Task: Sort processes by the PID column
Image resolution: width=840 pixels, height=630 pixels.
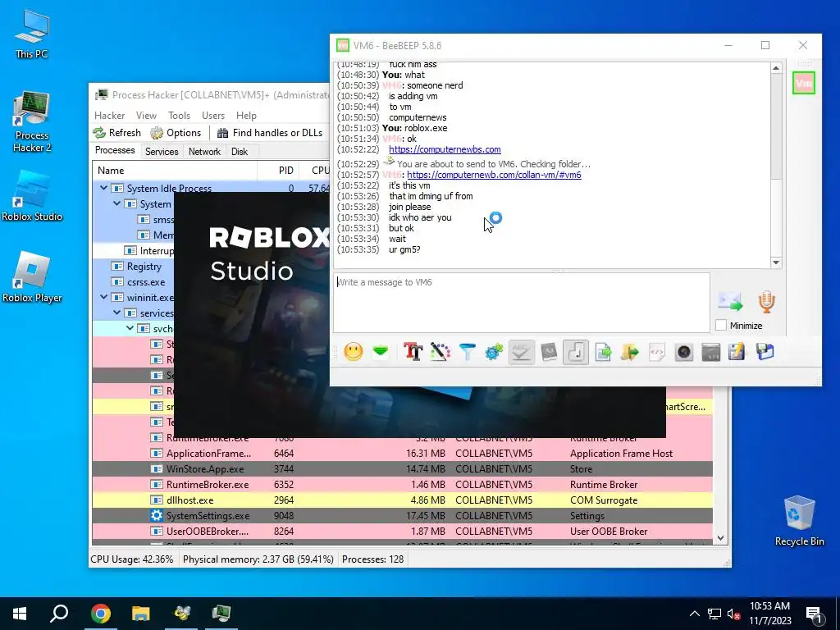Action: 280,171
